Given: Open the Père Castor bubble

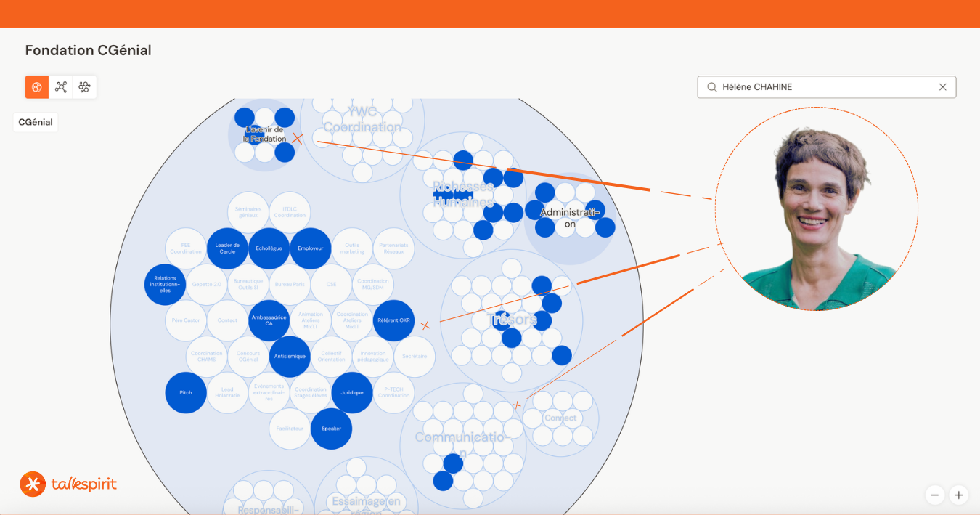Looking at the screenshot, I should click(186, 320).
